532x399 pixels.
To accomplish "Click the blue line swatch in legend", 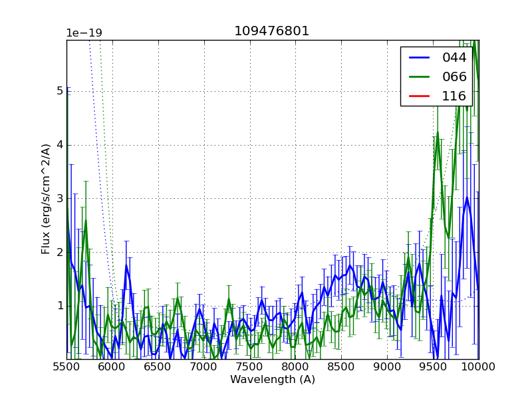I will click(420, 58).
